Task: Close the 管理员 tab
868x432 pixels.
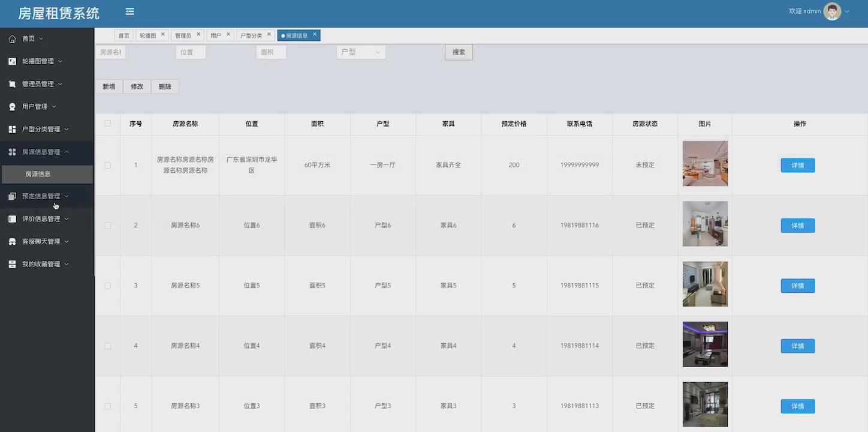Action: (200, 34)
